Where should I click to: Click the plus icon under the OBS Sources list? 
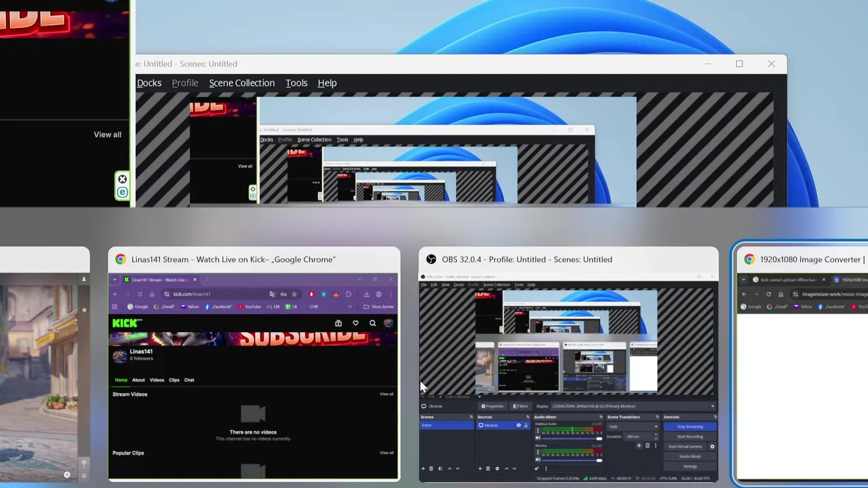[480, 468]
